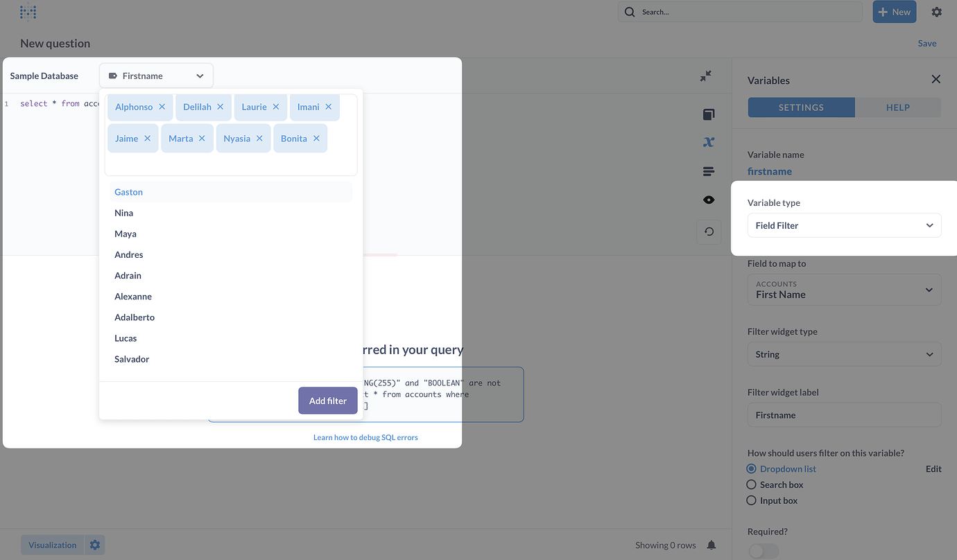Open the SQL snippets panel
The height and width of the screenshot is (560, 957).
[x=708, y=171]
